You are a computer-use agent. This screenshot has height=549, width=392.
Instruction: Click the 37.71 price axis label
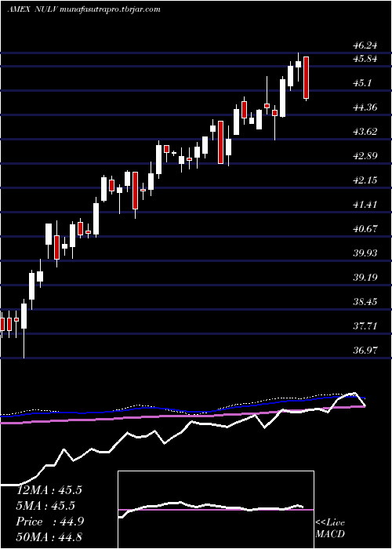click(365, 326)
